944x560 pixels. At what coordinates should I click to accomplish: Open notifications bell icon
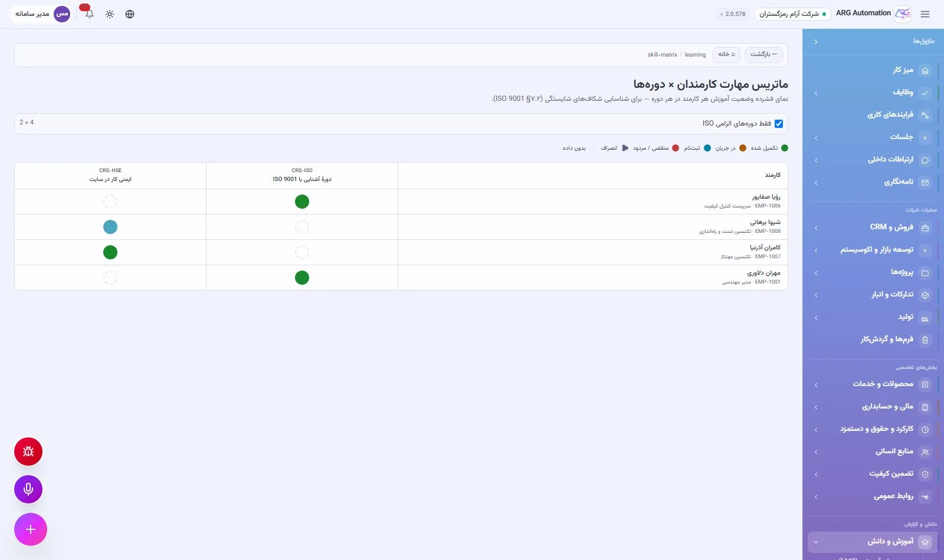89,14
